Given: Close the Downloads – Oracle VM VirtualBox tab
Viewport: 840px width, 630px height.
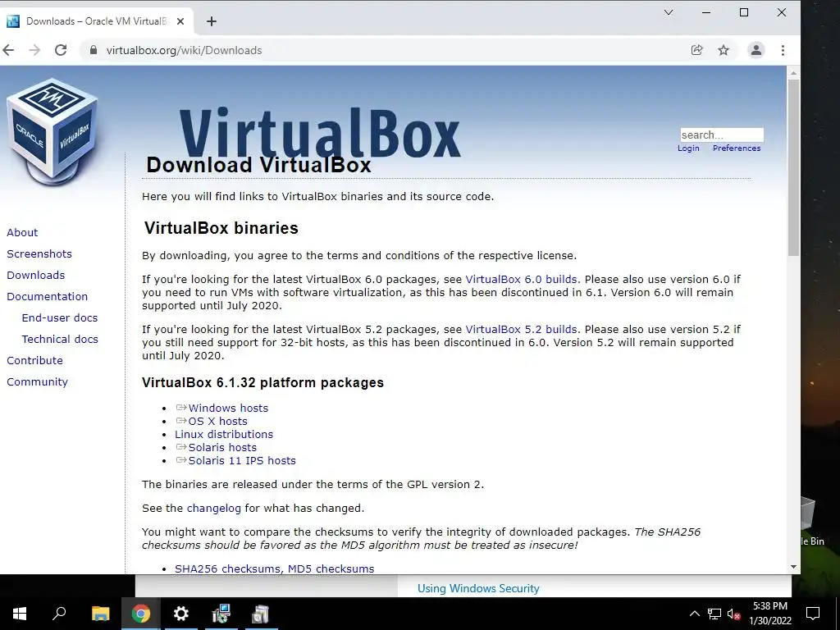Looking at the screenshot, I should click(x=180, y=21).
